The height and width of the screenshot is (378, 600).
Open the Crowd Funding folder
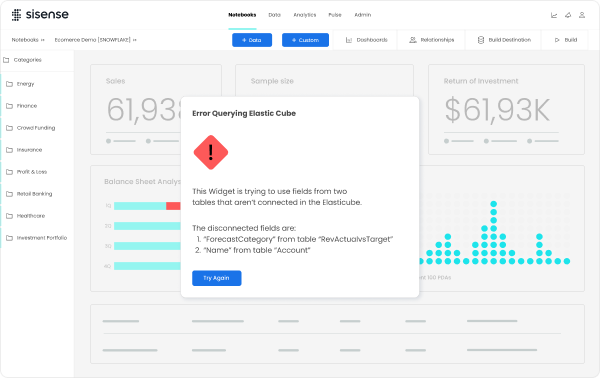(x=36, y=128)
